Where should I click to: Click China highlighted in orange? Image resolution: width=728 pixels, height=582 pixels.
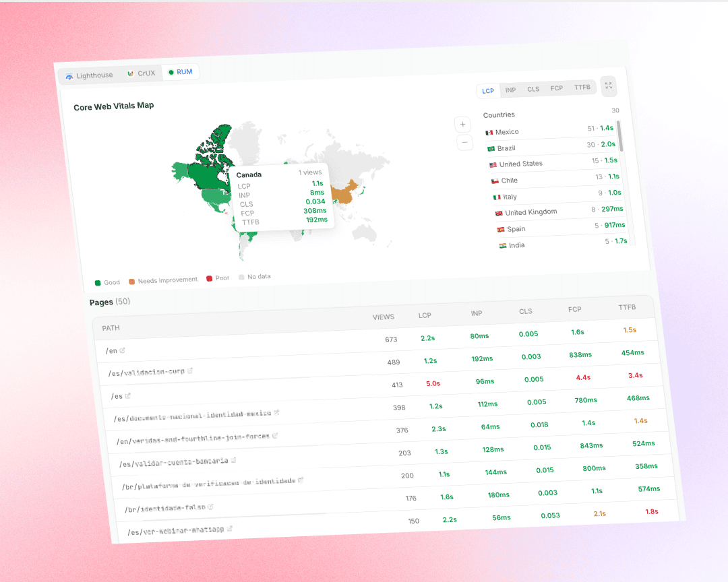(344, 193)
